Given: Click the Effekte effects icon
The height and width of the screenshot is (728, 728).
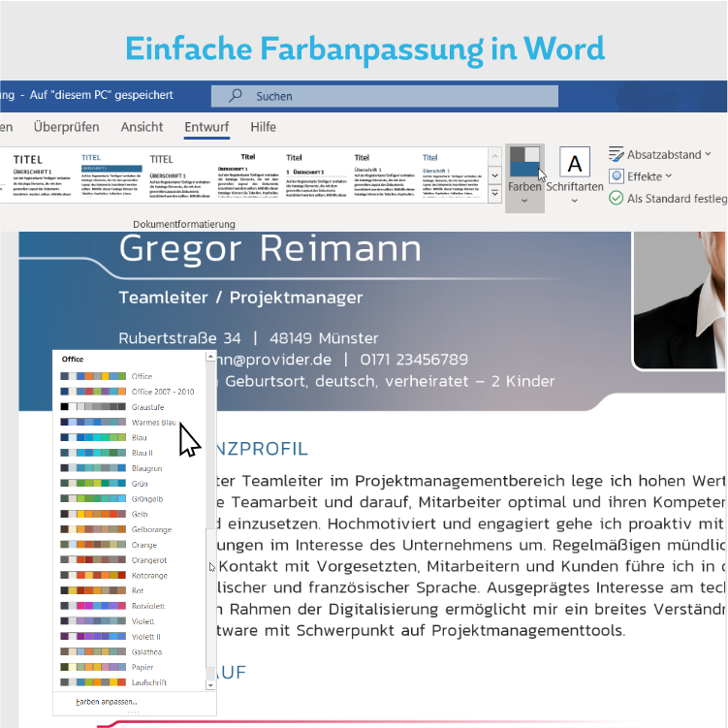Looking at the screenshot, I should (617, 176).
